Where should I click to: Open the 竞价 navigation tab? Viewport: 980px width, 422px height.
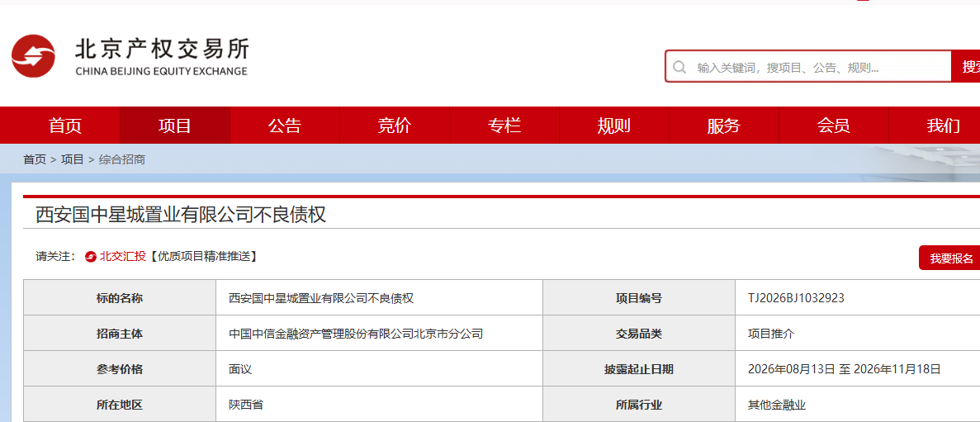395,126
